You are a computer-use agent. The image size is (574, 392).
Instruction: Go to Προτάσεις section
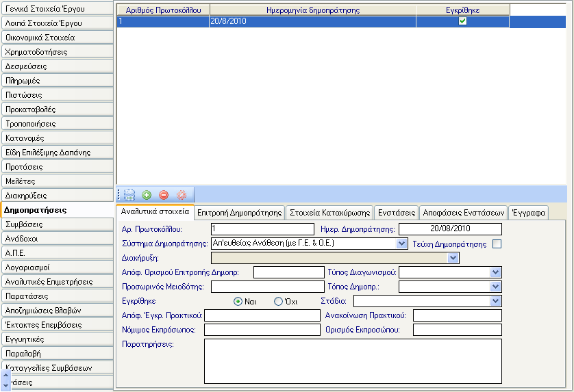coord(58,167)
